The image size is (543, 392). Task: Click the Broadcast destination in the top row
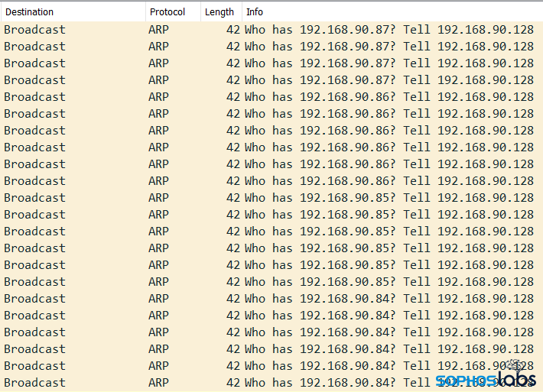(x=35, y=30)
